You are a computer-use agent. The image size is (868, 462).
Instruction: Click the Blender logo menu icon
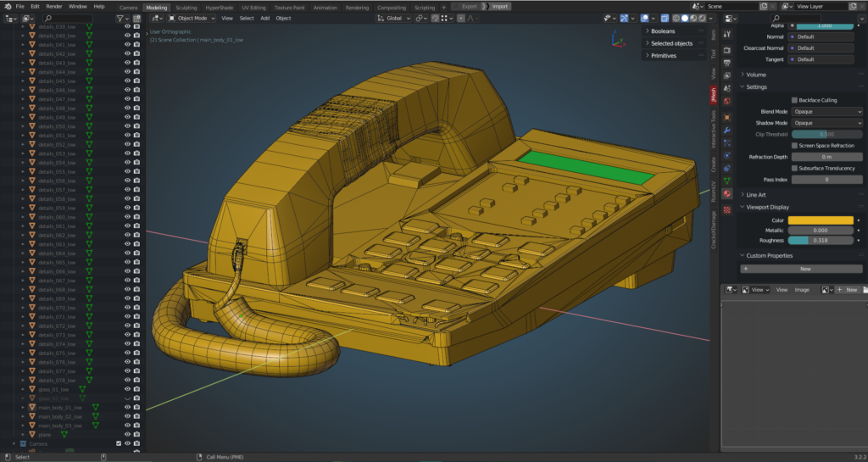7,7
